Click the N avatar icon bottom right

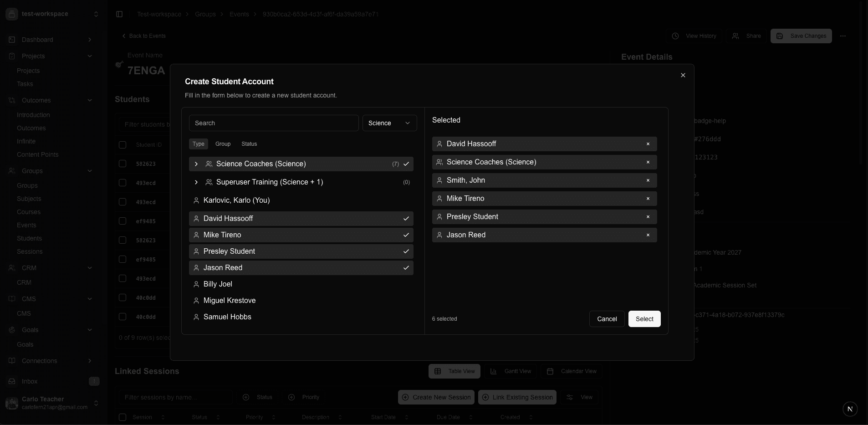tap(850, 409)
